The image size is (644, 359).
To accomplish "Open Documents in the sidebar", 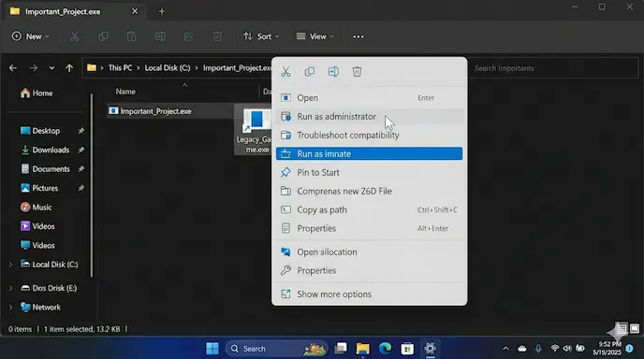I will pyautogui.click(x=45, y=169).
